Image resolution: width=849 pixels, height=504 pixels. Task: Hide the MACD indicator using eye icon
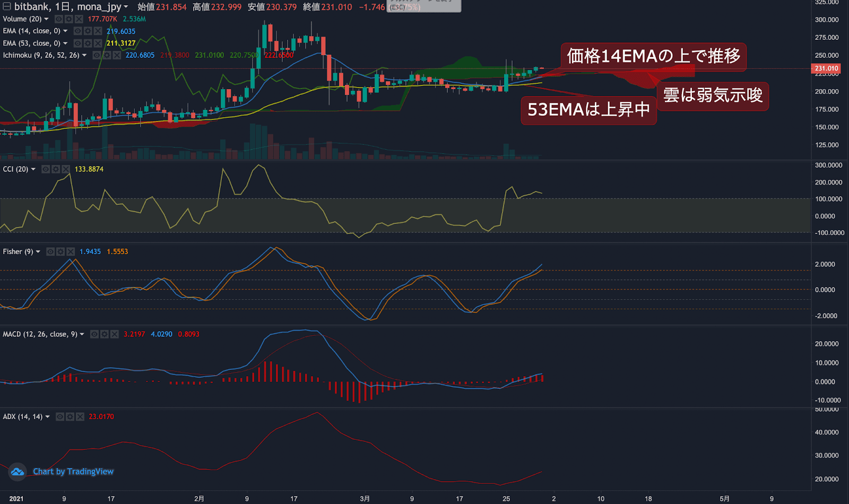[x=94, y=334]
